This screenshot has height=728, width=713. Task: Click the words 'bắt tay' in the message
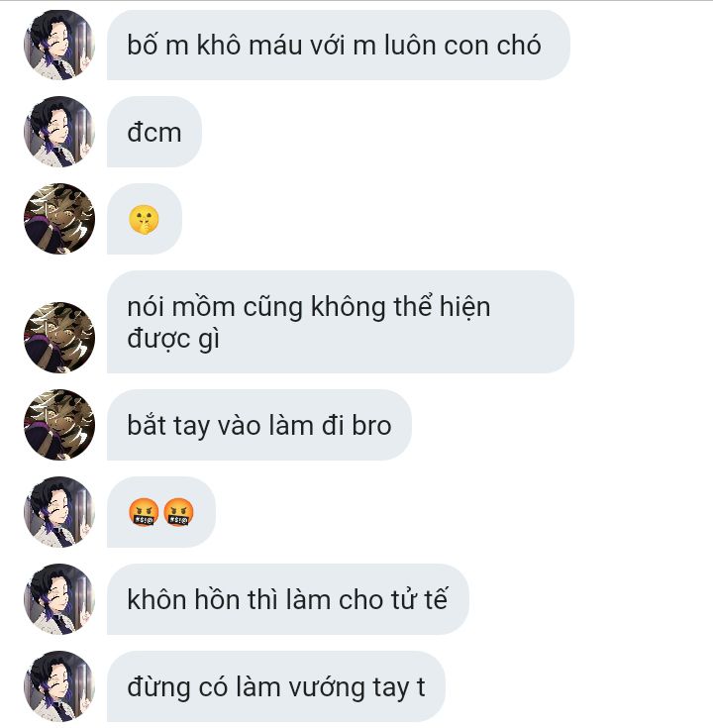[168, 426]
